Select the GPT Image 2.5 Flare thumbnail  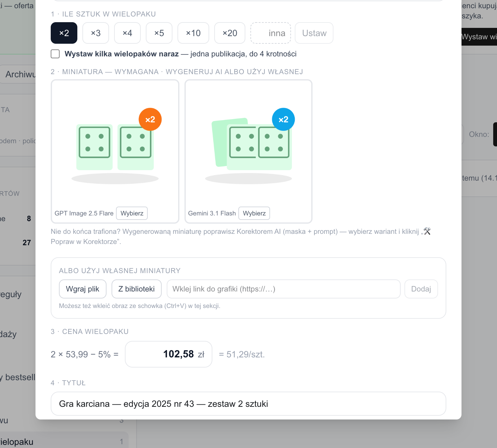pos(115,151)
